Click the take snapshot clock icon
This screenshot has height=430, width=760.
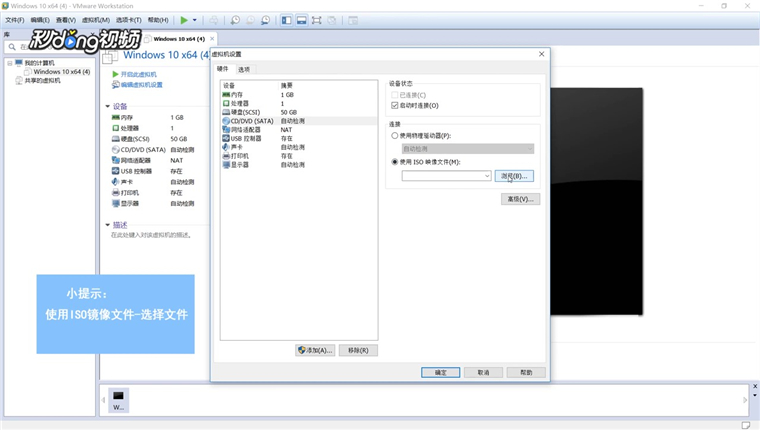click(235, 20)
